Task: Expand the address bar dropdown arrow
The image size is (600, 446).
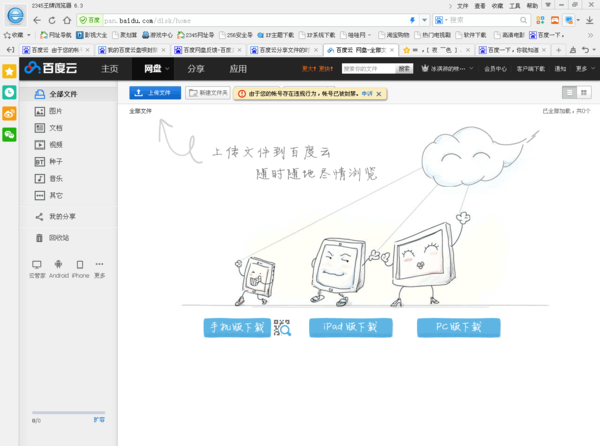Action: coord(424,20)
